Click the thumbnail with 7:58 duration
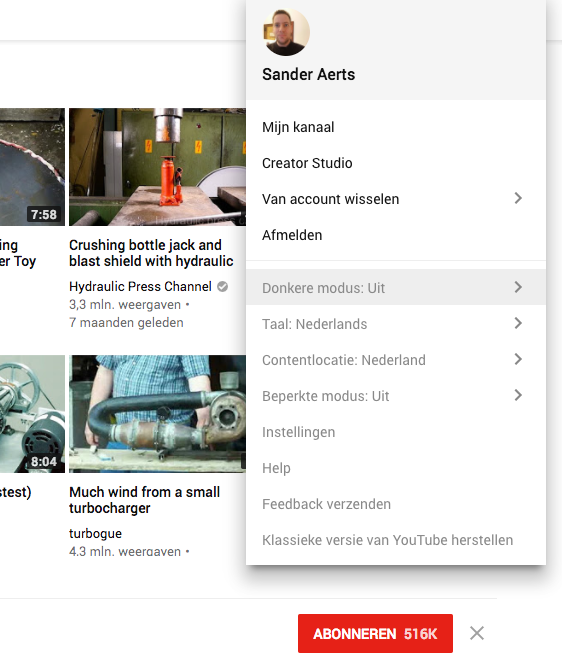 [32, 167]
